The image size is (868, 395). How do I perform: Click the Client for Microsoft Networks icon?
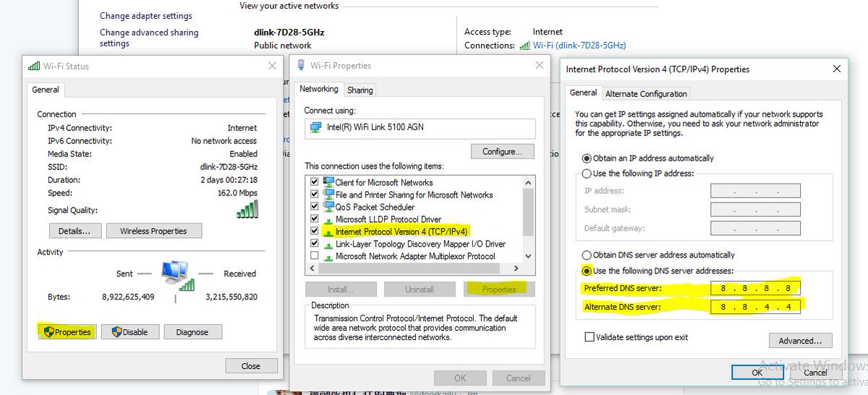point(328,182)
